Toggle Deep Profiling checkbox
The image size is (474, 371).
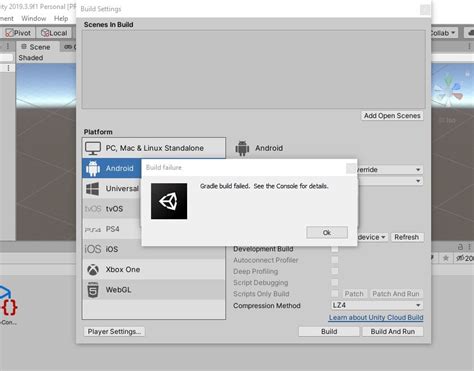[335, 271]
